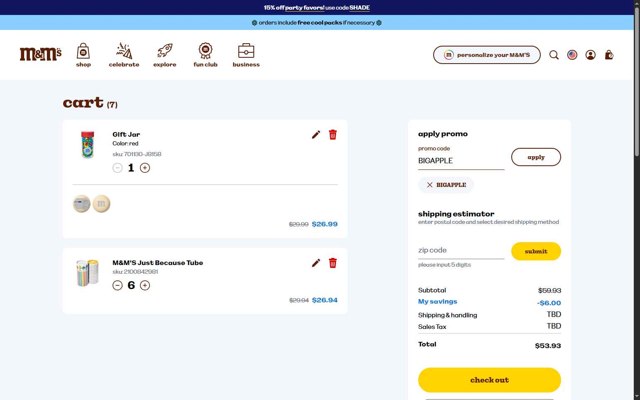The image size is (640, 400).
Task: Open the search icon
Action: coord(553,55)
